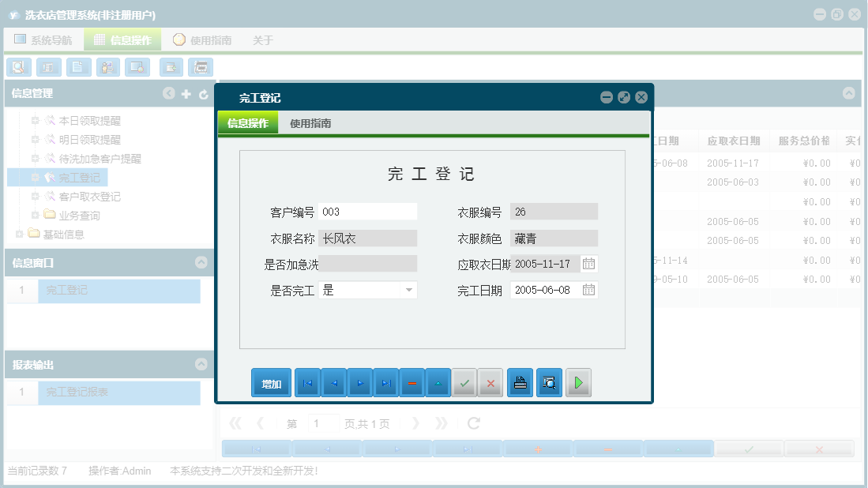Jump to the last record with the navigation icon
Viewport: 868px width, 488px height.
tap(385, 383)
